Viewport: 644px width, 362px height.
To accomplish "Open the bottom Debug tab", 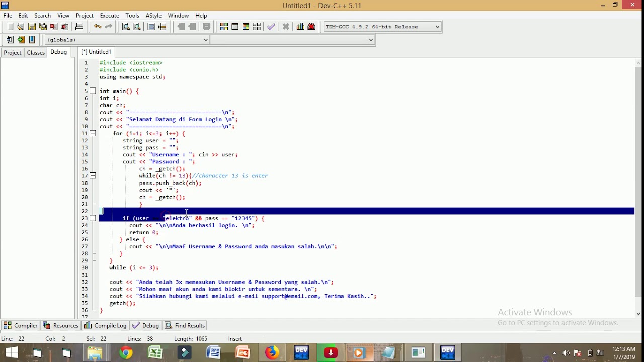I will tap(146, 325).
